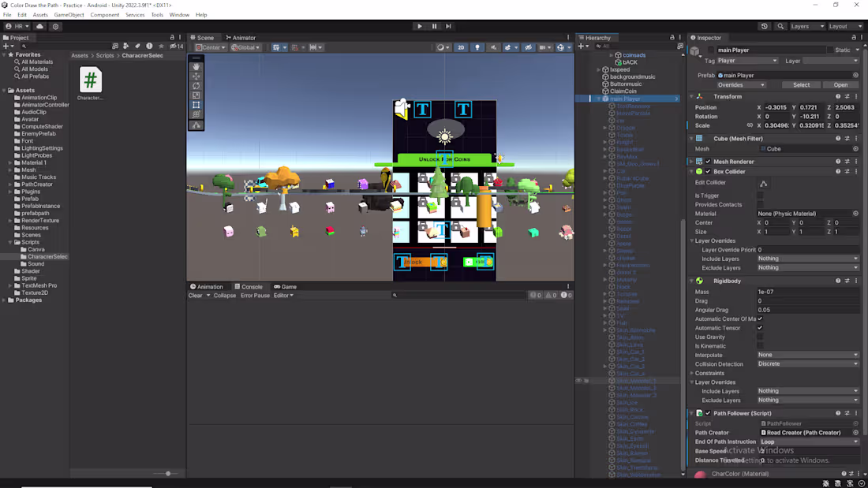Click the prefab Select button
868x488 pixels.
pos(801,85)
